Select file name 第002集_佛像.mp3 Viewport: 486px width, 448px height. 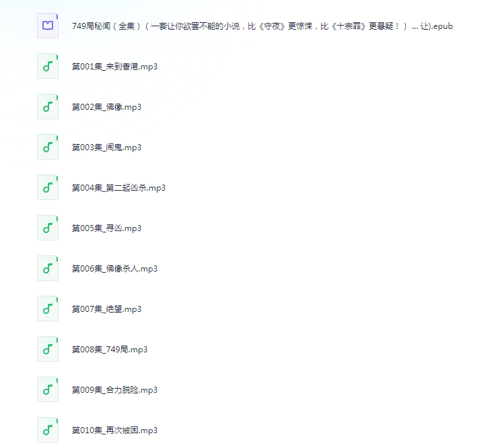pyautogui.click(x=106, y=107)
